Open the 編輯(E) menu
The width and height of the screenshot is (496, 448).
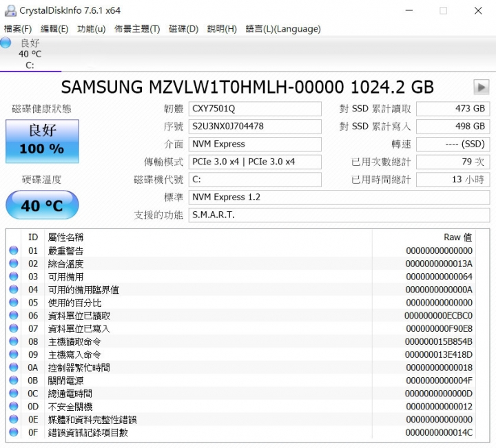(54, 29)
